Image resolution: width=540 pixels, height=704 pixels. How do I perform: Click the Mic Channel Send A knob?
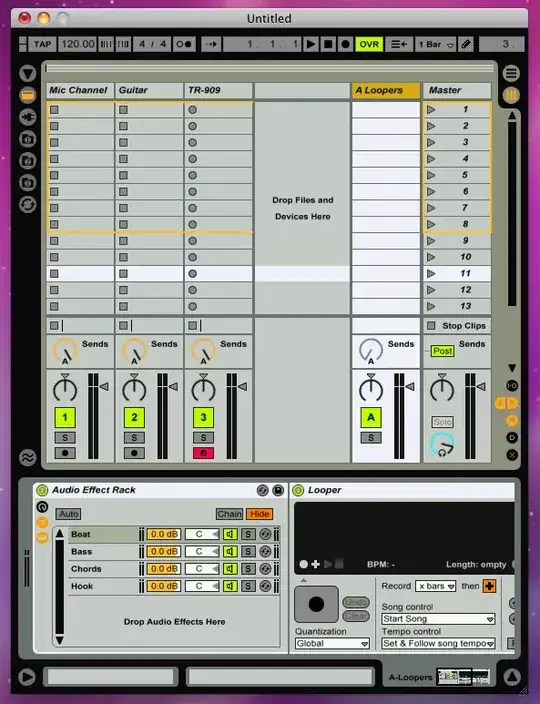tap(65, 350)
